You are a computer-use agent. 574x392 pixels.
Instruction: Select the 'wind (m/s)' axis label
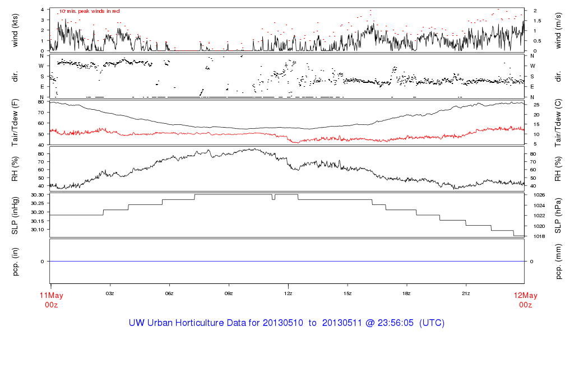[x=558, y=31]
